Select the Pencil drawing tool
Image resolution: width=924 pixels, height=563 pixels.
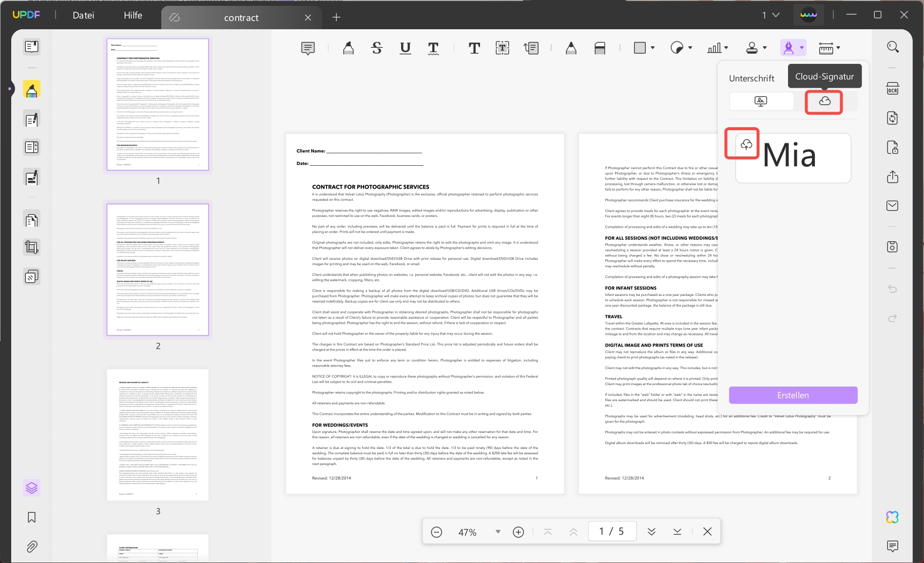(571, 48)
